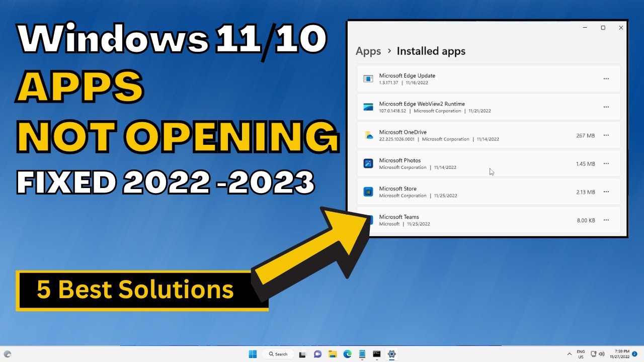Open the taskbar Search box

(278, 354)
